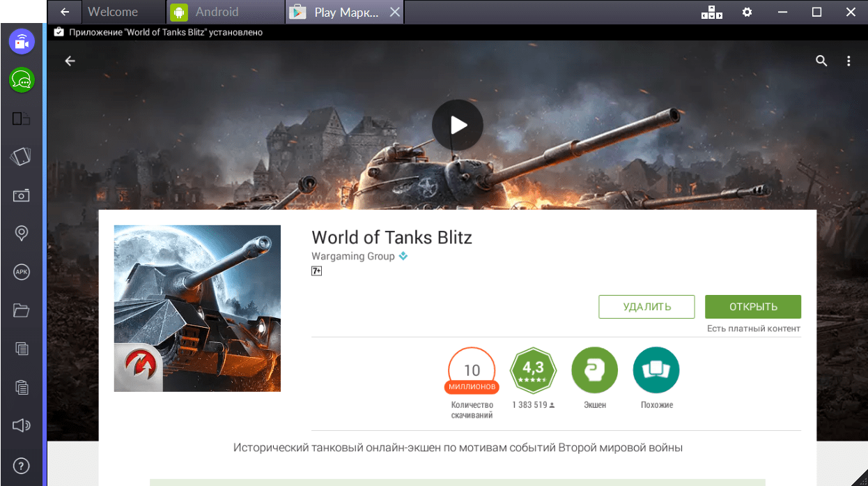The image size is (868, 486).
Task: Close the Play Маркет tab
Action: pyautogui.click(x=395, y=12)
